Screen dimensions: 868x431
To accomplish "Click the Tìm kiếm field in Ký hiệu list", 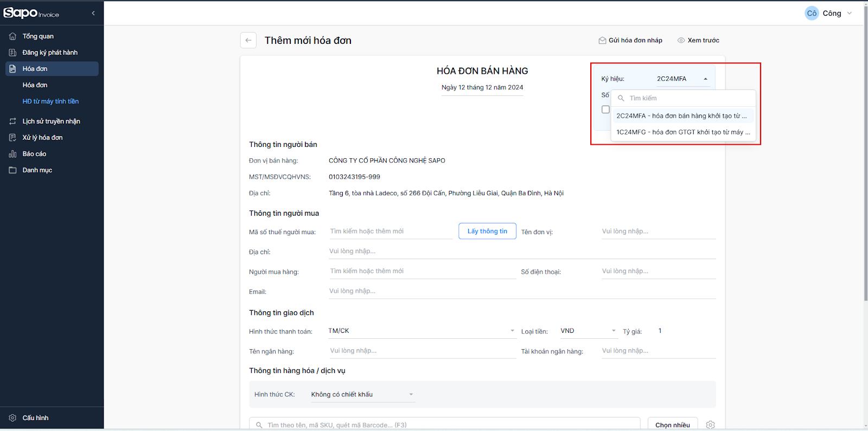I will (x=684, y=98).
